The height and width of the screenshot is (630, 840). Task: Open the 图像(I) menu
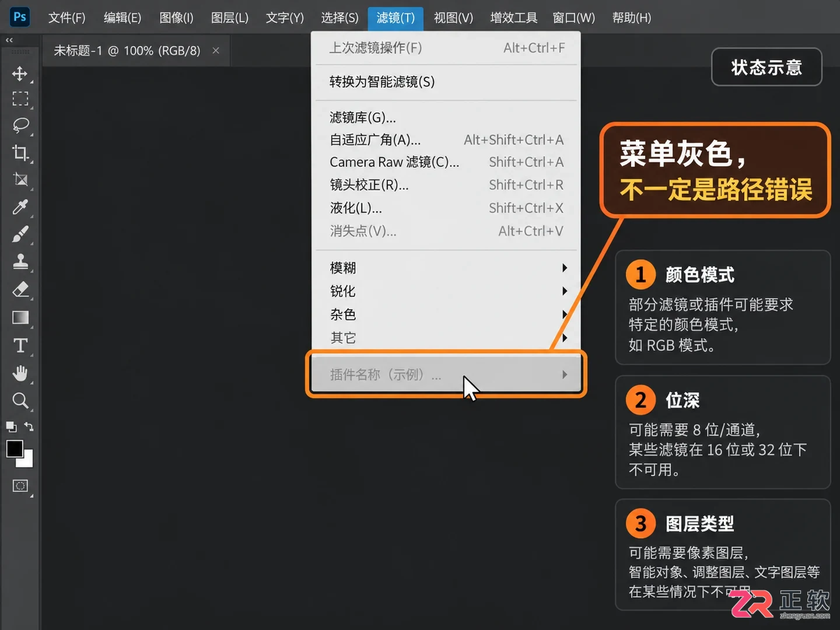tap(176, 17)
